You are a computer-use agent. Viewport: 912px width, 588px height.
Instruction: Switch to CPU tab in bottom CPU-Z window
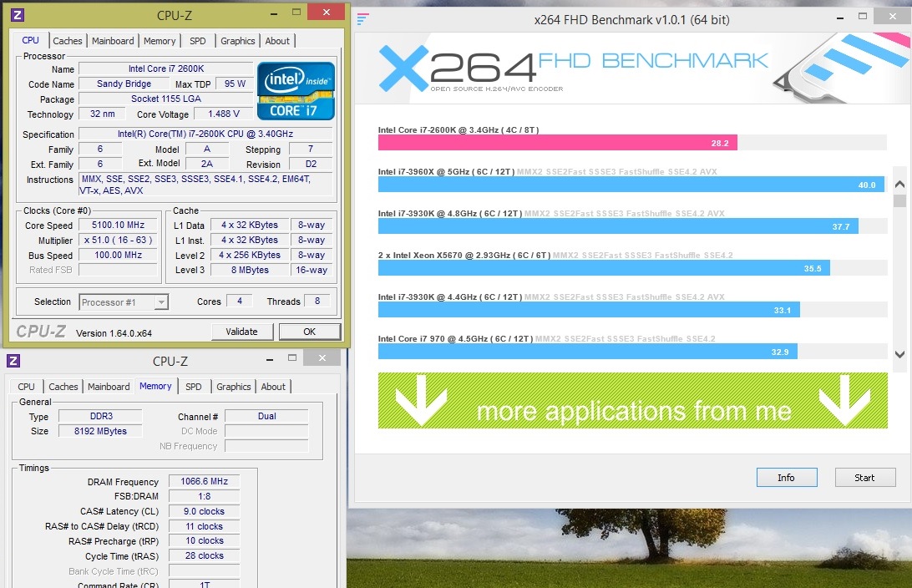[x=26, y=387]
